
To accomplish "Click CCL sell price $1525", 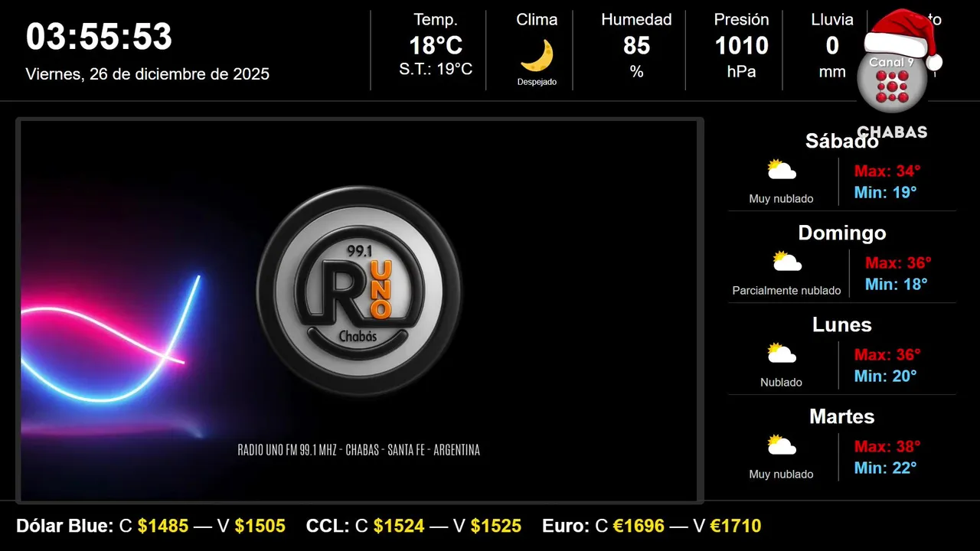I will coord(496,526).
